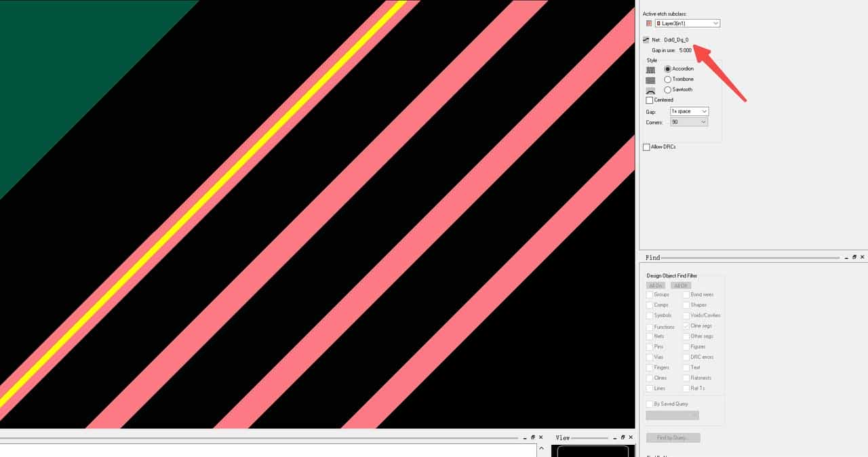Screen dimensions: 868x457
Task: Toggle the Ratsnests checkbox
Action: pos(686,378)
